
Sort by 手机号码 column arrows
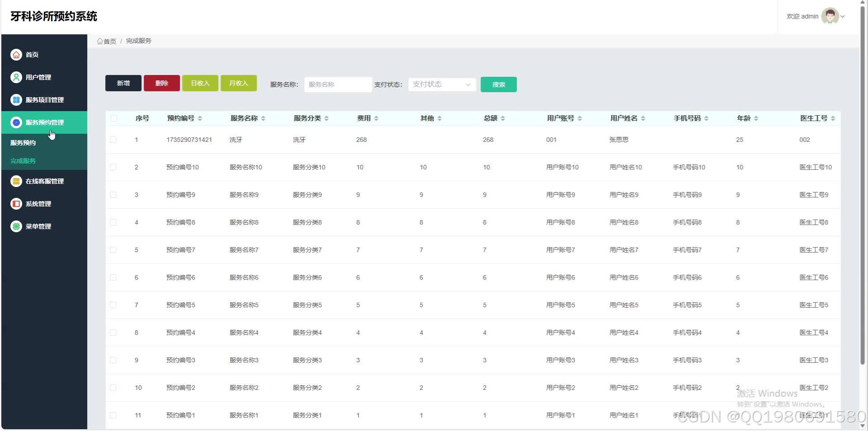706,118
